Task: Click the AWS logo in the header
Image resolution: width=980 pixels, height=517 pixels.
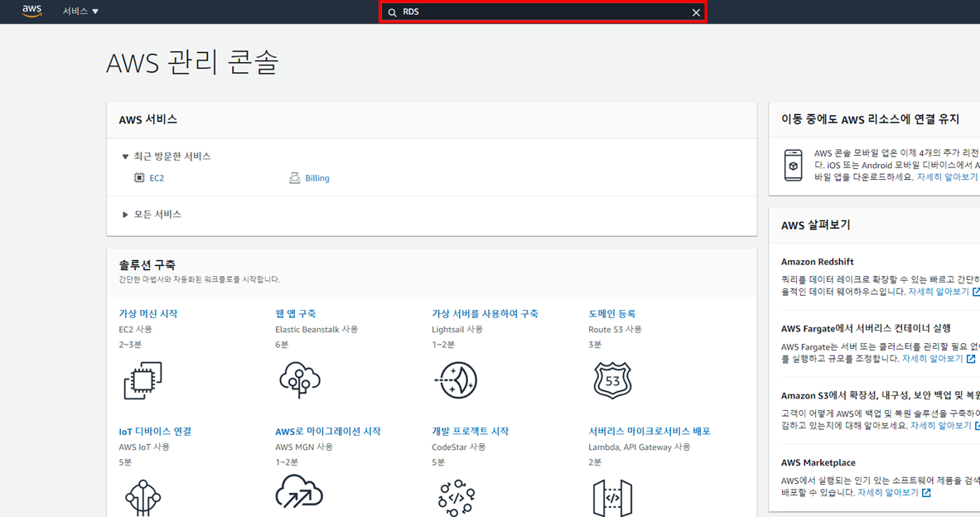Action: [31, 11]
